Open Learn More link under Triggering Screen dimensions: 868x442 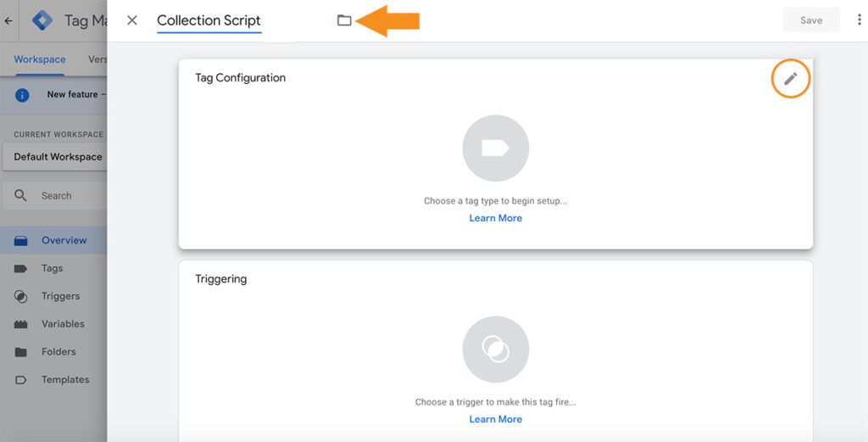[495, 419]
